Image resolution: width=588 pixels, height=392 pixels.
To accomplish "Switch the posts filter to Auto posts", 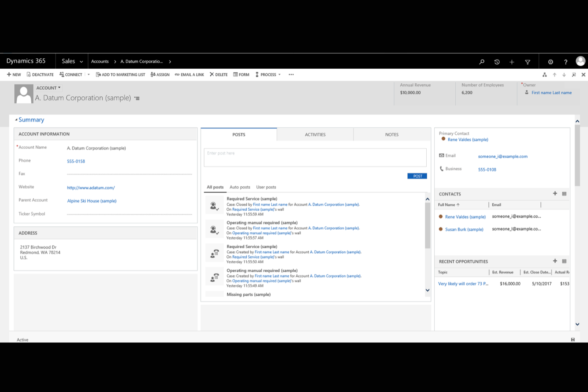I will point(240,187).
